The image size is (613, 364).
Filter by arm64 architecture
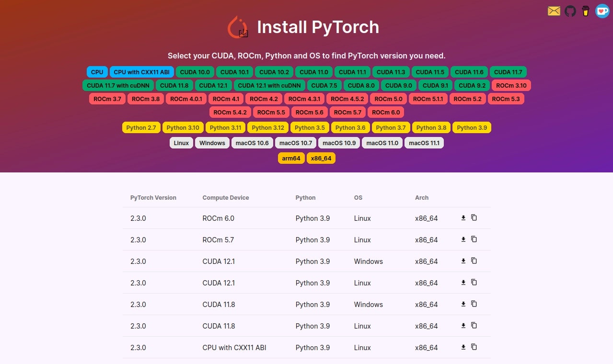[x=291, y=159]
